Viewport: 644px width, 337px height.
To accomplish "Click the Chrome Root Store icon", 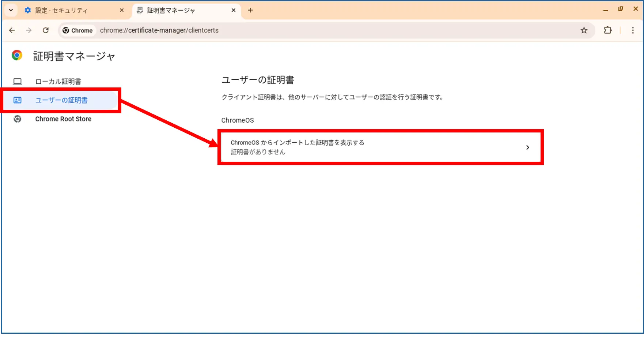I will pyautogui.click(x=18, y=119).
